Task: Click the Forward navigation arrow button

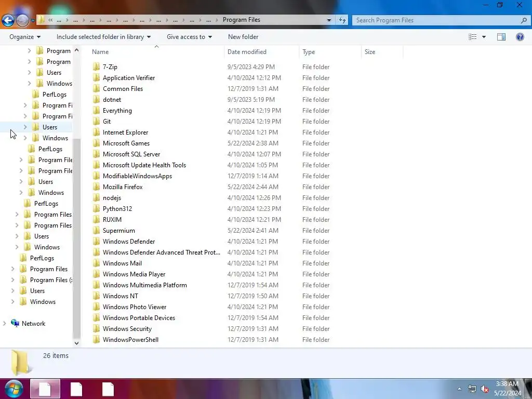Action: point(22,20)
